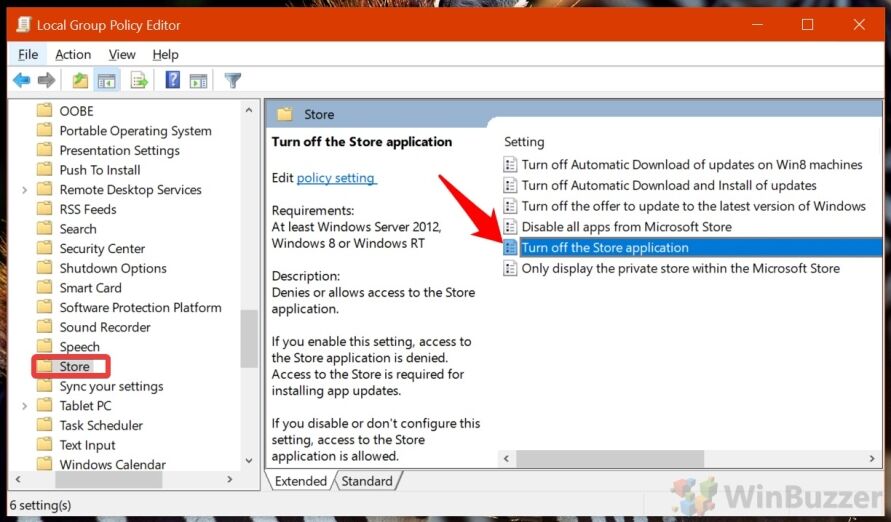Select Shutdown Options in tree
The height and width of the screenshot is (522, 891).
click(x=113, y=268)
